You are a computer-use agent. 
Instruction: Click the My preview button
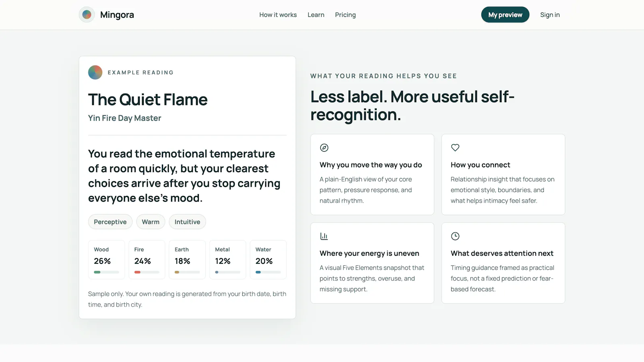point(505,15)
